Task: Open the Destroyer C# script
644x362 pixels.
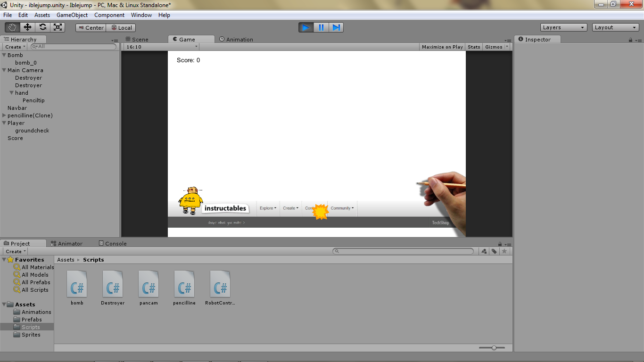Action: point(113,288)
